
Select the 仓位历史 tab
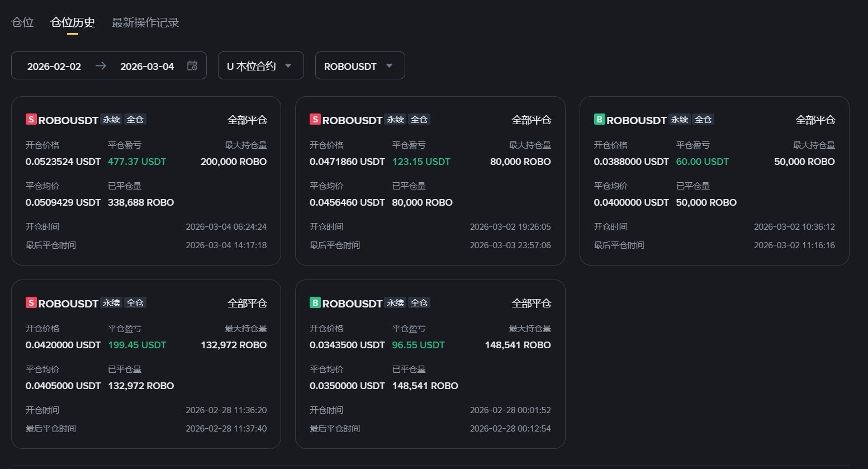click(x=73, y=22)
